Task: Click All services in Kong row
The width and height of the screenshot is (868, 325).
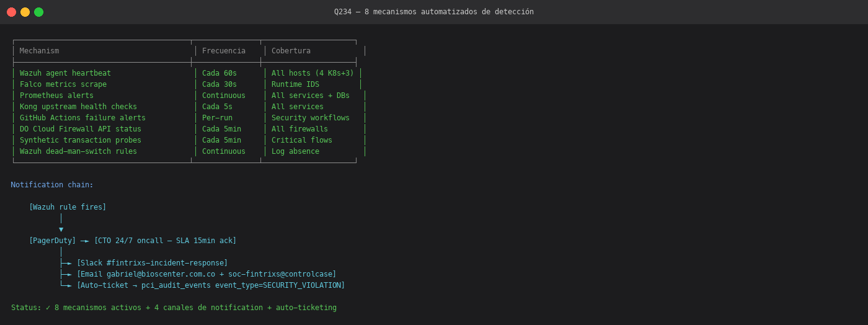Action: pos(298,107)
